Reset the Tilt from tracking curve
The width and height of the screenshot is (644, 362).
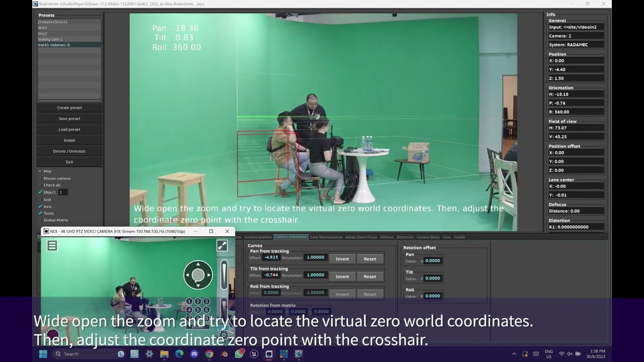tap(370, 277)
